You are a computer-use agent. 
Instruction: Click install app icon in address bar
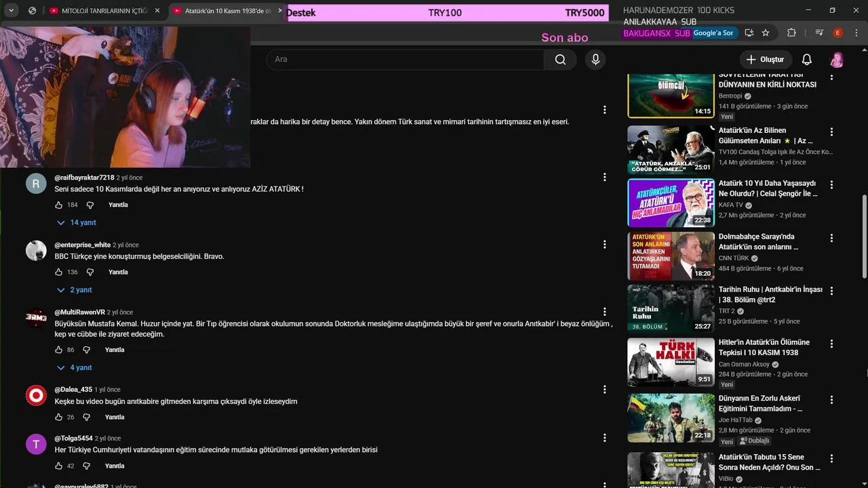[749, 33]
